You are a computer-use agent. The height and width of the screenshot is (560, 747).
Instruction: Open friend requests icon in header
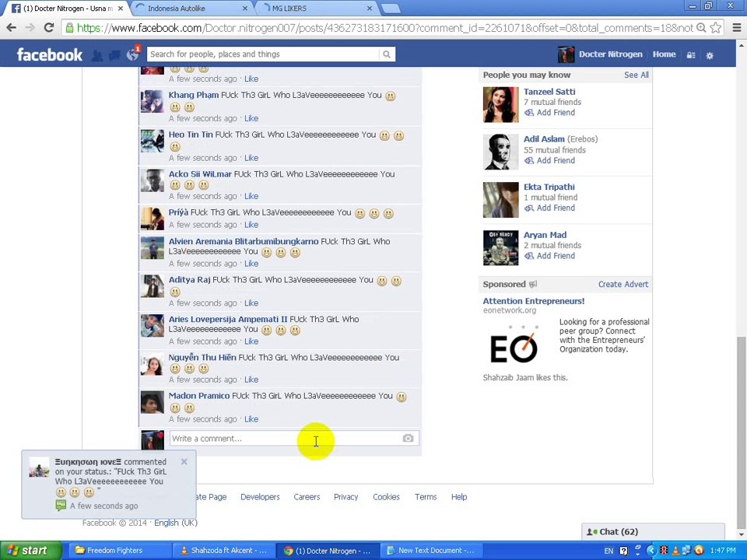97,55
